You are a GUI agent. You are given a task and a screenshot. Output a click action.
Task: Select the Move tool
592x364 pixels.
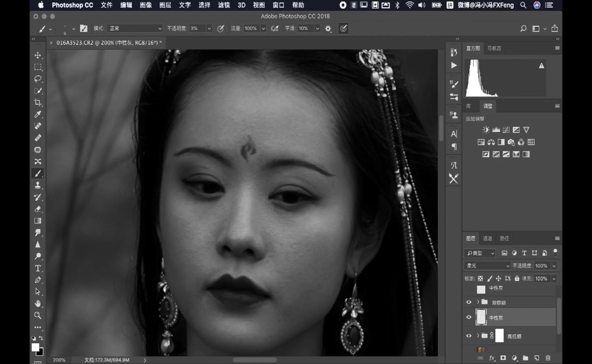pyautogui.click(x=38, y=55)
